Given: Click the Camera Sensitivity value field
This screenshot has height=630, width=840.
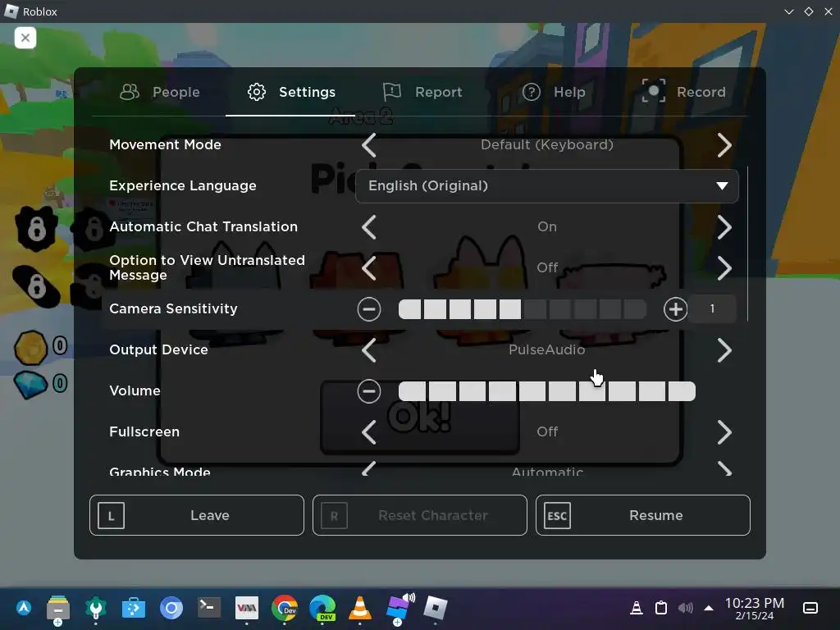Looking at the screenshot, I should [712, 308].
